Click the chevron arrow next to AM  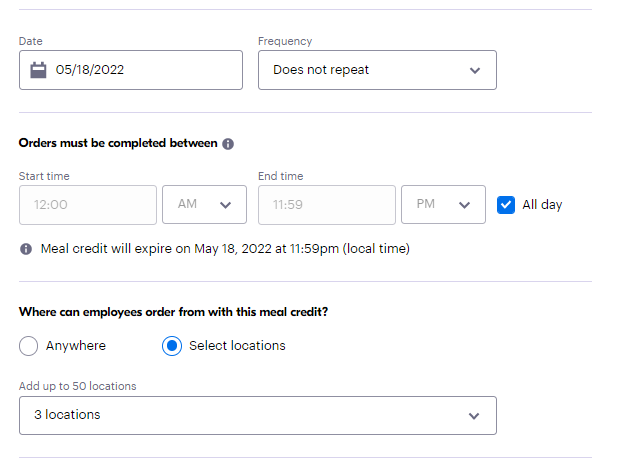tap(225, 205)
